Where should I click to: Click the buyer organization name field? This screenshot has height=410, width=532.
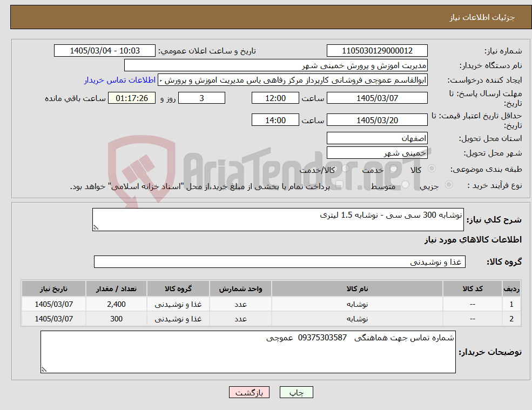coord(276,65)
